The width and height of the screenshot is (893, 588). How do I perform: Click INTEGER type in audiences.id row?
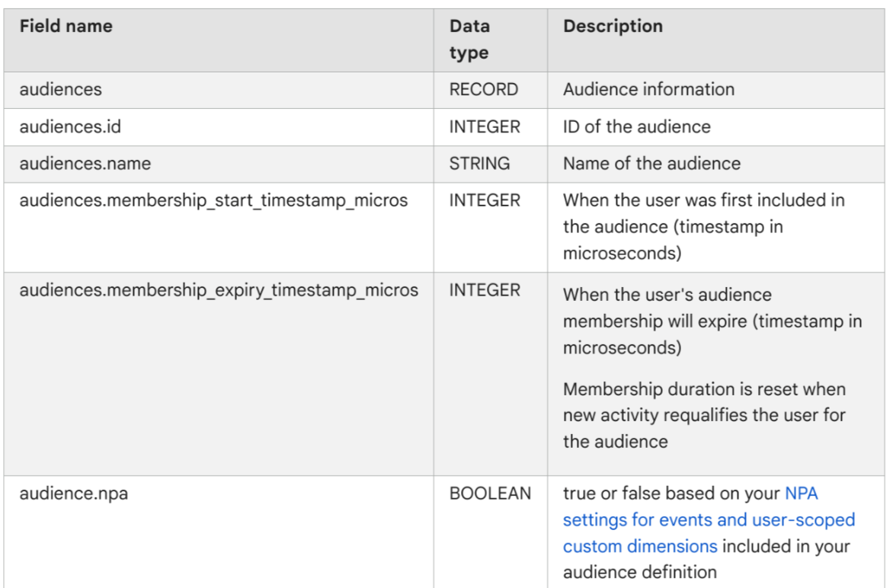485,126
